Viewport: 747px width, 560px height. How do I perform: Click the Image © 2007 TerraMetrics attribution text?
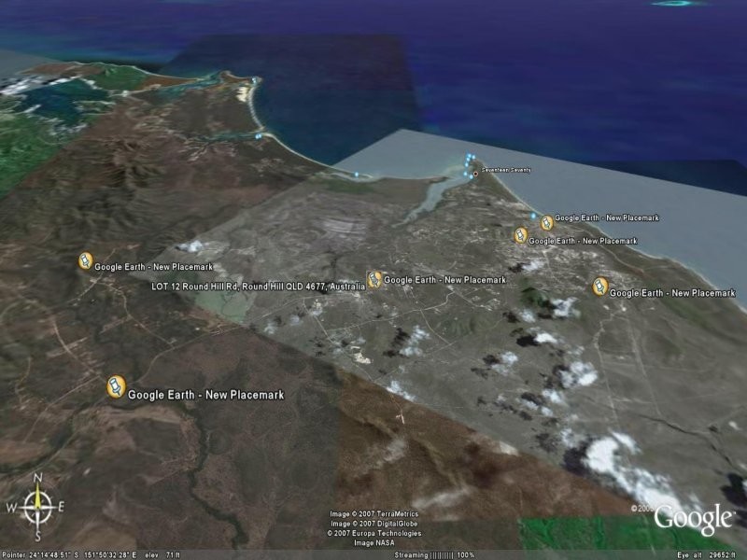[x=373, y=514]
